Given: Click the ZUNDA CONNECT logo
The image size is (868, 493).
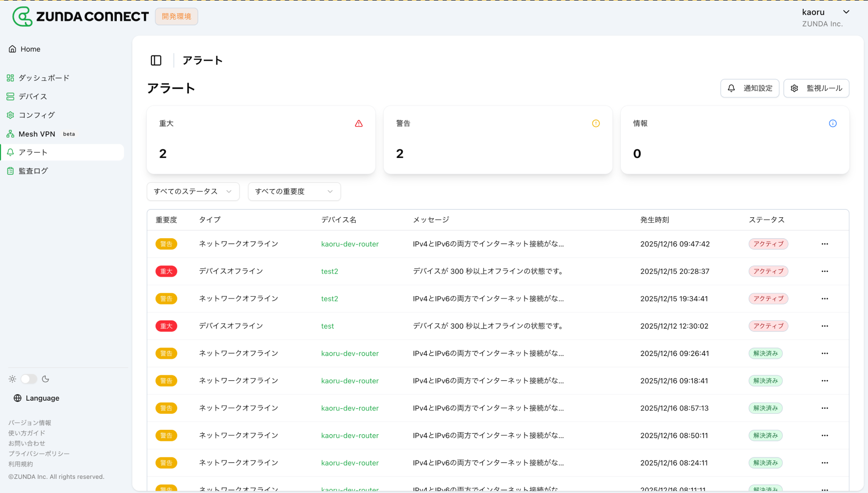Looking at the screenshot, I should coord(81,17).
